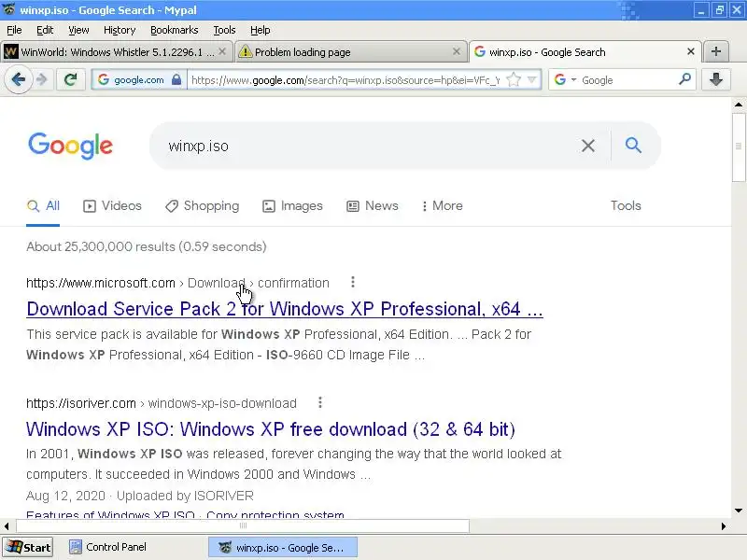
Task: Click the vertical scrollbar up arrow
Action: tap(739, 105)
